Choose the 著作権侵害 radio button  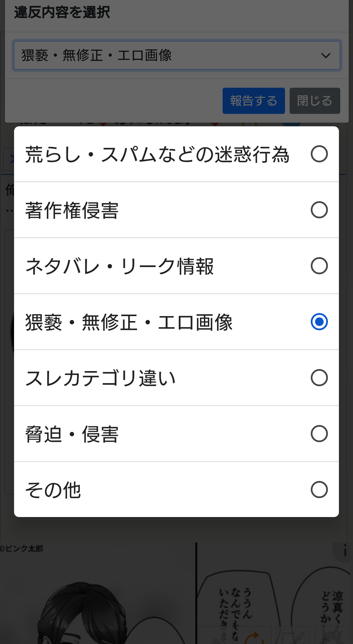click(319, 210)
